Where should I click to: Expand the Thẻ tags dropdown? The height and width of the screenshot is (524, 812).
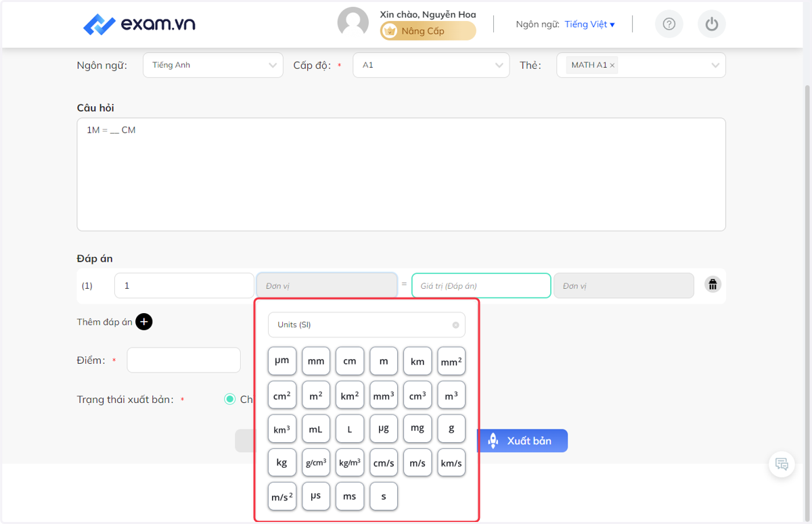[641, 66]
